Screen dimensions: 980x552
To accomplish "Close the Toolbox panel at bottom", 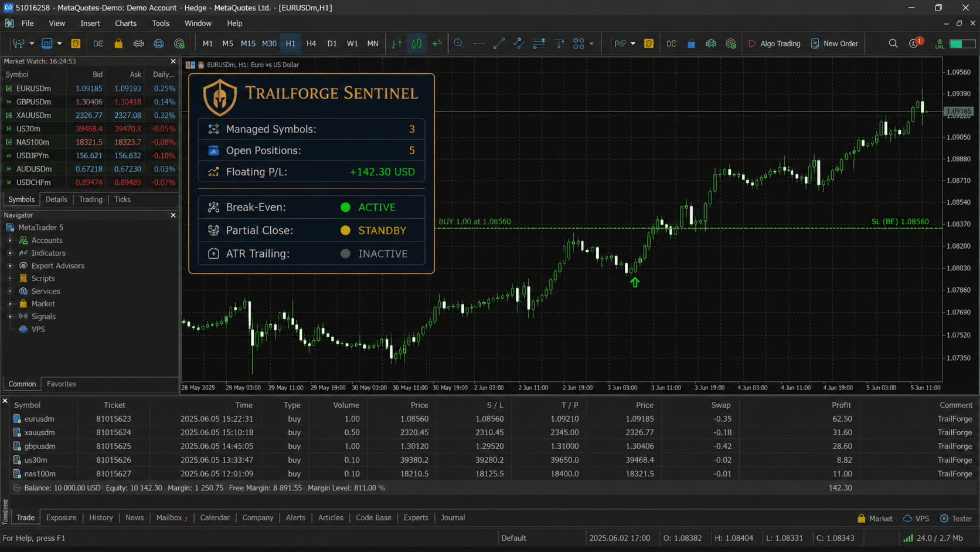I will pos(5,401).
